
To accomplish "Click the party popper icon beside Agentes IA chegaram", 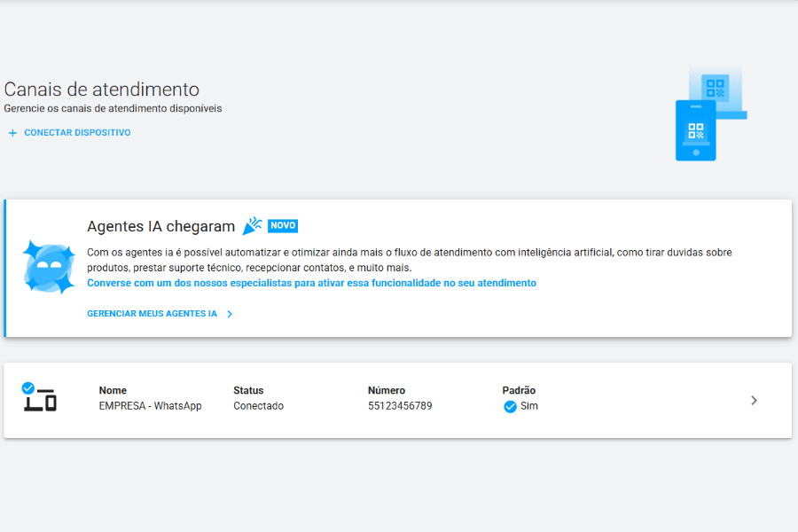I will [x=252, y=224].
